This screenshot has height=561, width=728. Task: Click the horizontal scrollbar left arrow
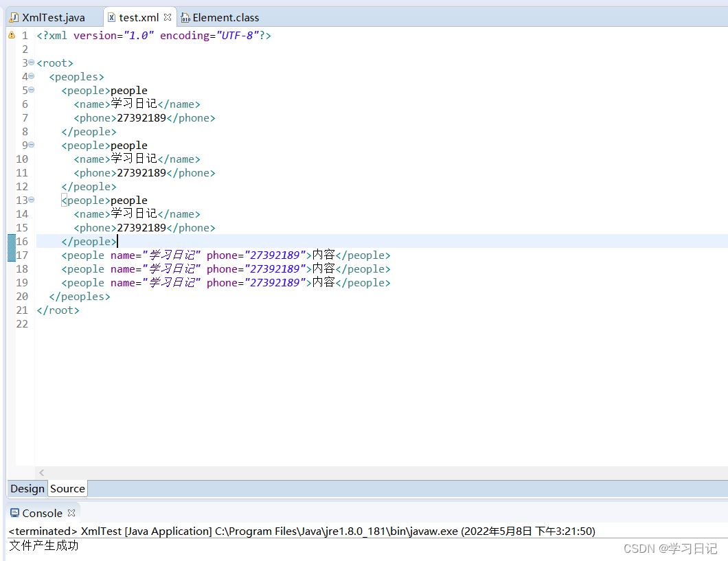(x=42, y=473)
